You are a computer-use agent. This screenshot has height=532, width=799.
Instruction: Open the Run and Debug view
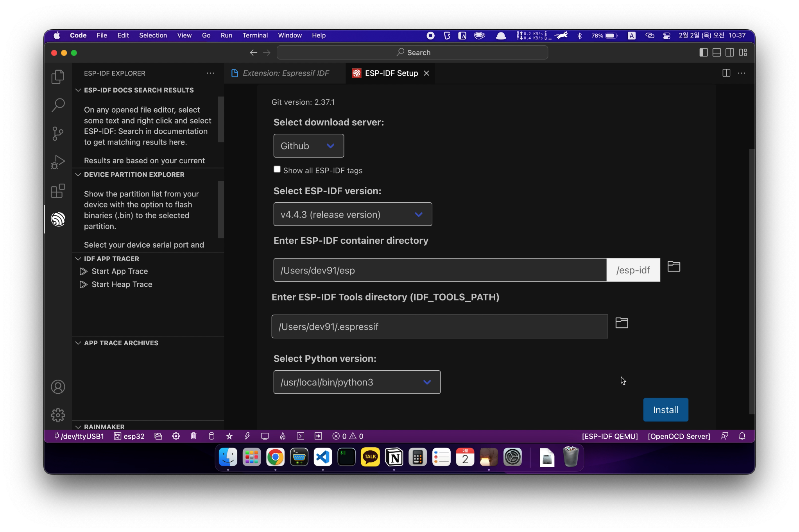[x=58, y=162]
